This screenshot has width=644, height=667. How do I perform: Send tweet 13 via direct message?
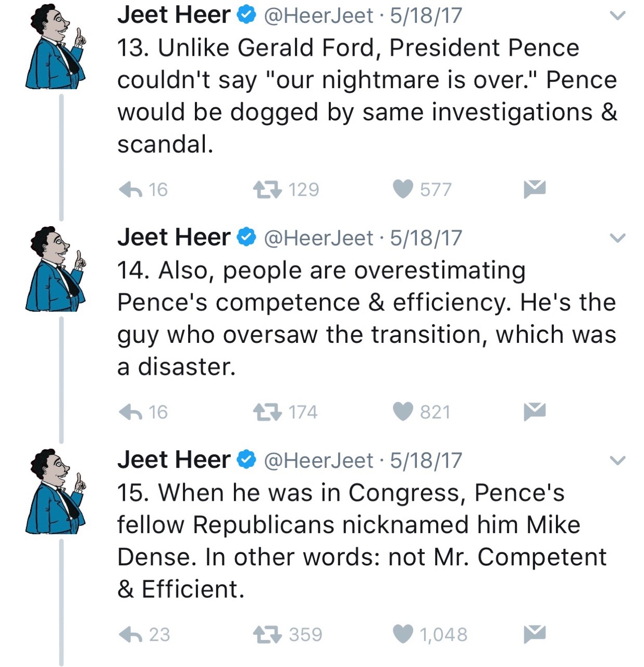(x=535, y=189)
